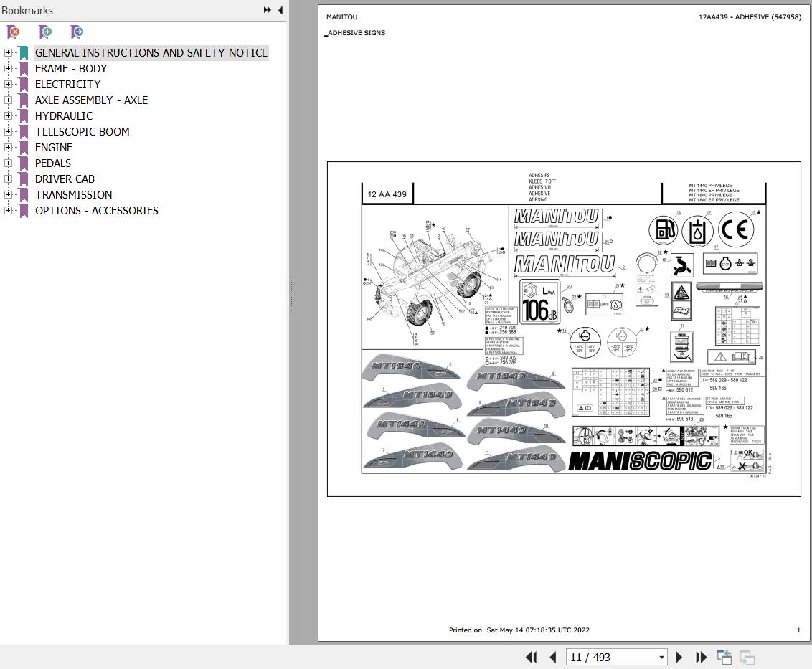Expand the ENGINE bookmark node
812x669 pixels.
tap(8, 148)
